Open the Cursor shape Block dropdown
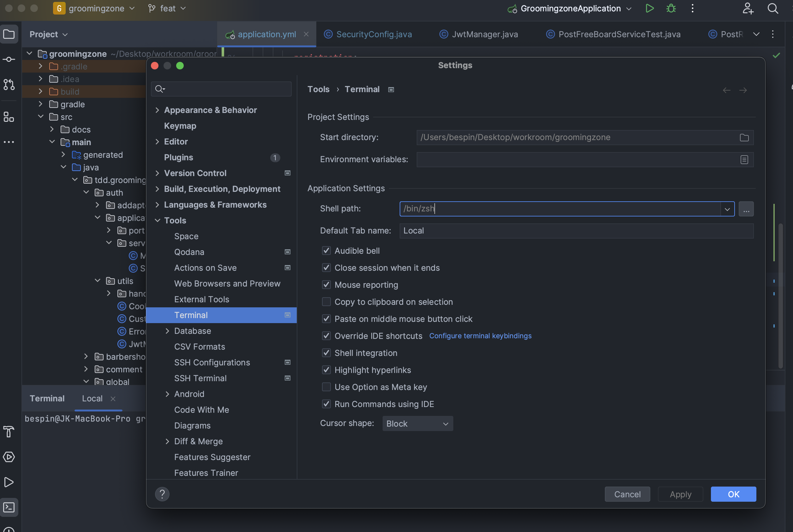The height and width of the screenshot is (532, 793). coord(417,423)
